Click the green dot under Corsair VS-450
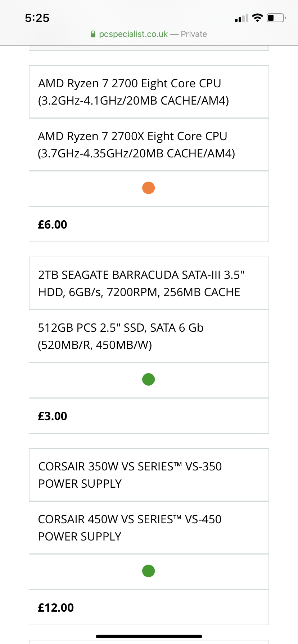This screenshot has width=298, height=644. click(149, 571)
